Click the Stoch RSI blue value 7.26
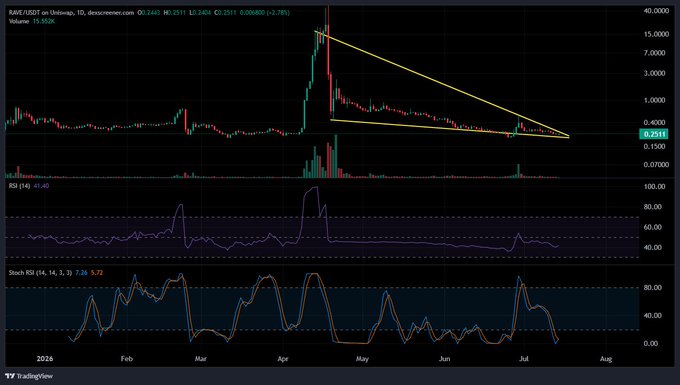 point(81,273)
